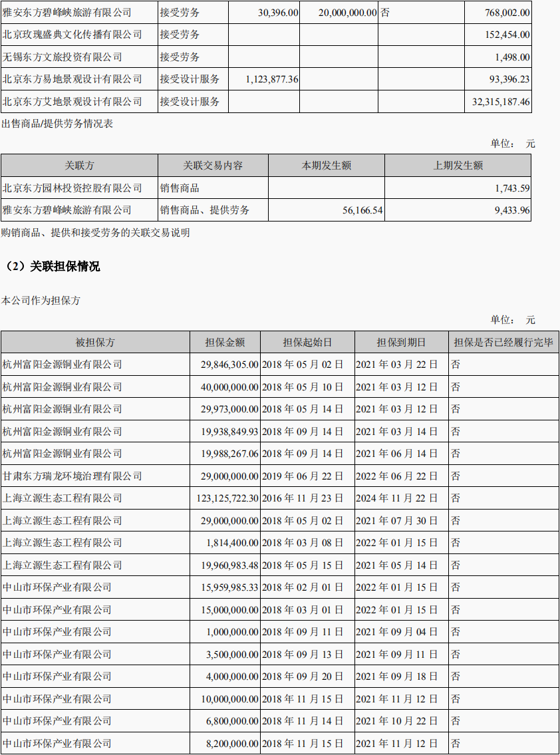Select the 担保是否已经履行完毕 column header
This screenshot has width=560, height=755.
(x=503, y=343)
